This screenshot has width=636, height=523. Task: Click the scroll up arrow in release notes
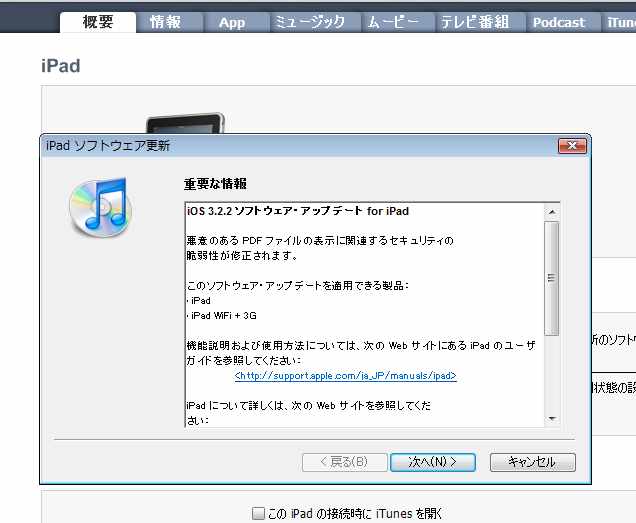552,212
